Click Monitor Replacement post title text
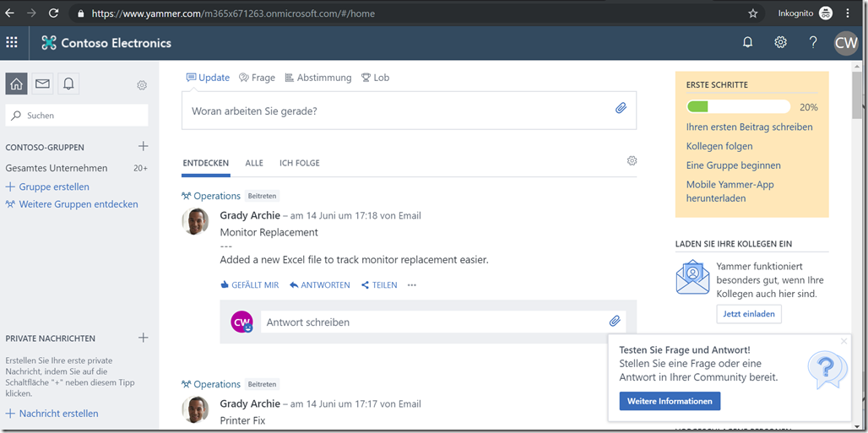This screenshot has height=433, width=868. pyautogui.click(x=269, y=232)
